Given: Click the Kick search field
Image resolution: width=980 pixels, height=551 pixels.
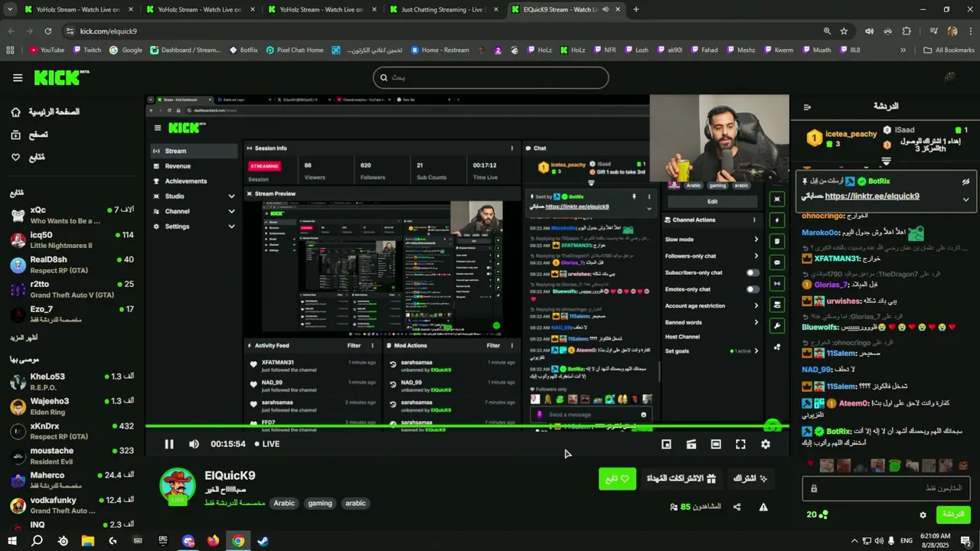Looking at the screenshot, I should point(491,77).
